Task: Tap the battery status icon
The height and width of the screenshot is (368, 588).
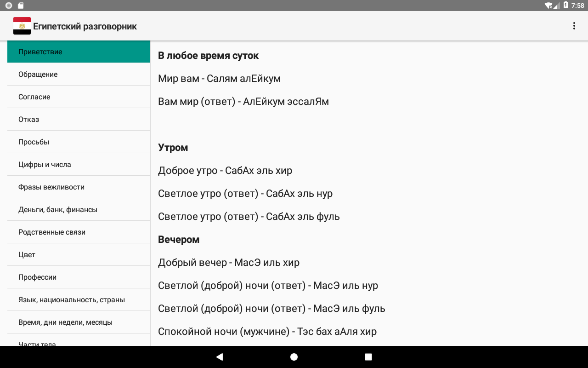Action: (565, 6)
